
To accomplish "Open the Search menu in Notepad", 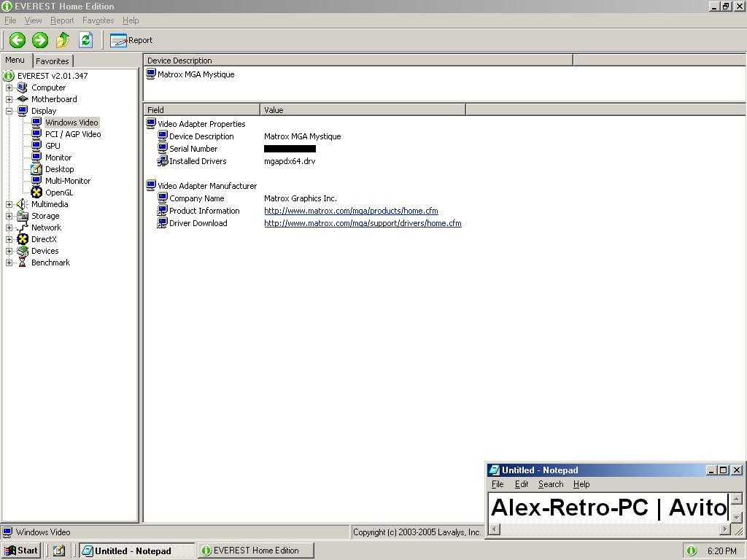I will (x=551, y=484).
